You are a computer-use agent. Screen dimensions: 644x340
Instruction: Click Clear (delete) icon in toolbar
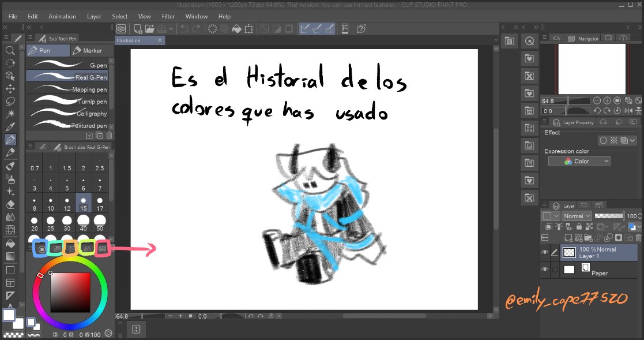click(x=212, y=29)
